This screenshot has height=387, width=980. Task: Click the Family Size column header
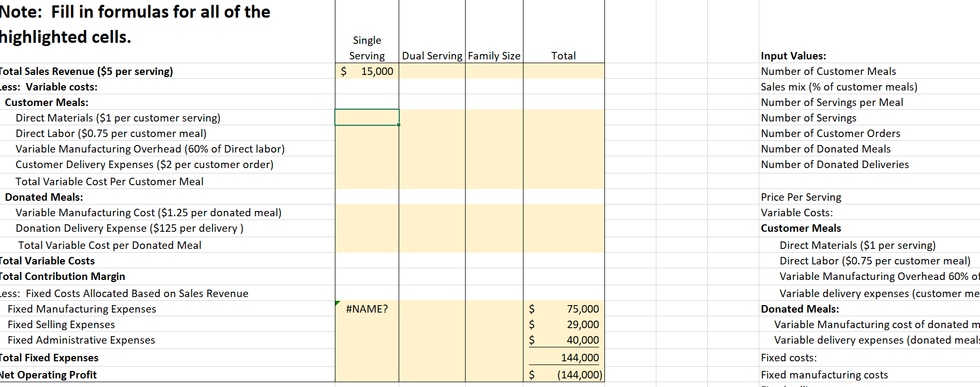[494, 56]
